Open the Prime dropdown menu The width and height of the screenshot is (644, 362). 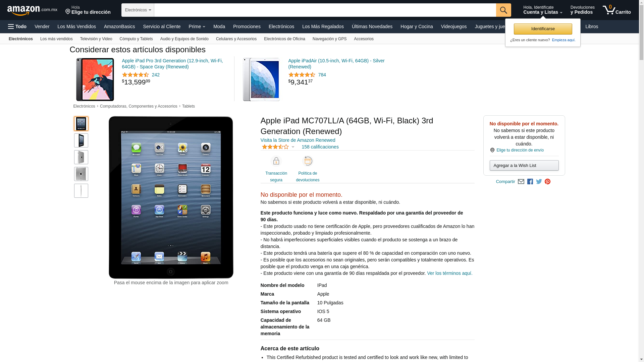[197, 26]
